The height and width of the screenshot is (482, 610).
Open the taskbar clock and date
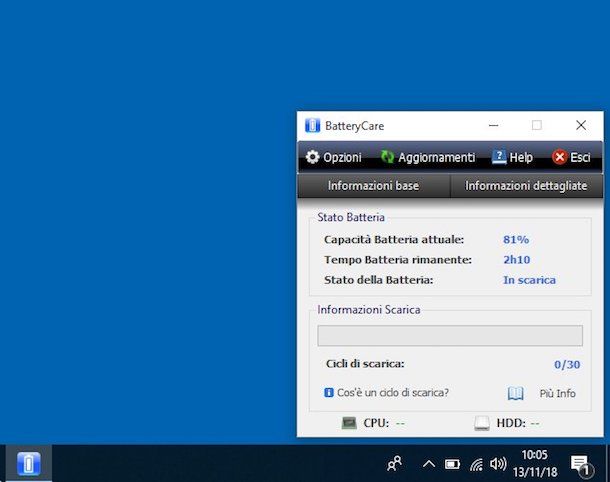pos(535,463)
